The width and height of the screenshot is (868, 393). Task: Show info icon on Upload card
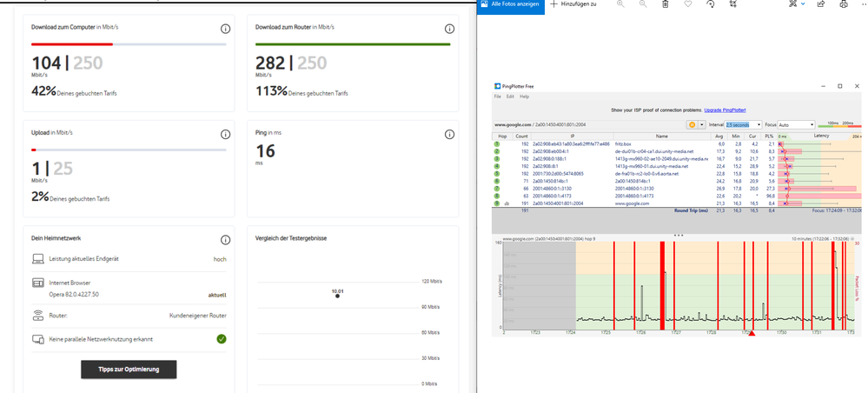tap(225, 134)
